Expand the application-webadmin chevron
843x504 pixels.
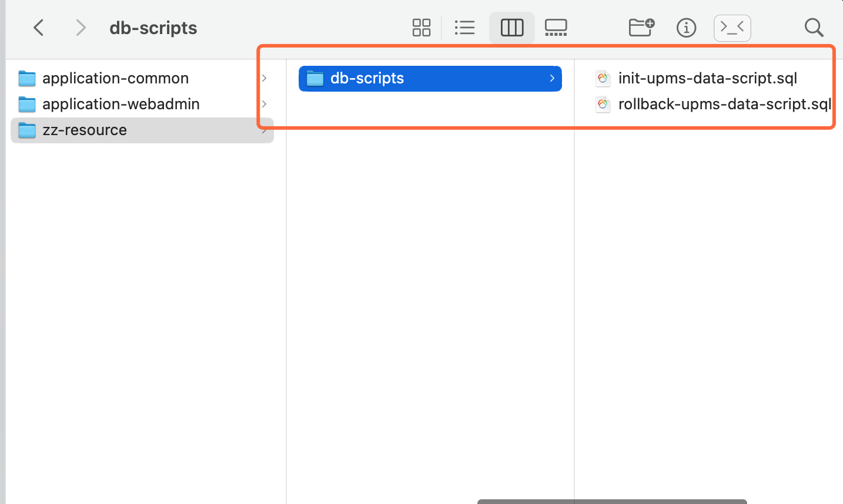[x=265, y=104]
